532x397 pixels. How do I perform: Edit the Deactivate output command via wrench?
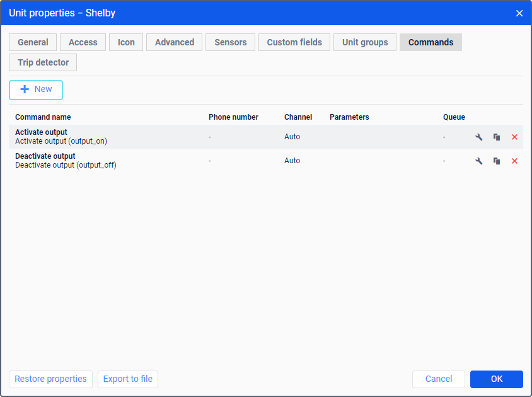point(478,161)
